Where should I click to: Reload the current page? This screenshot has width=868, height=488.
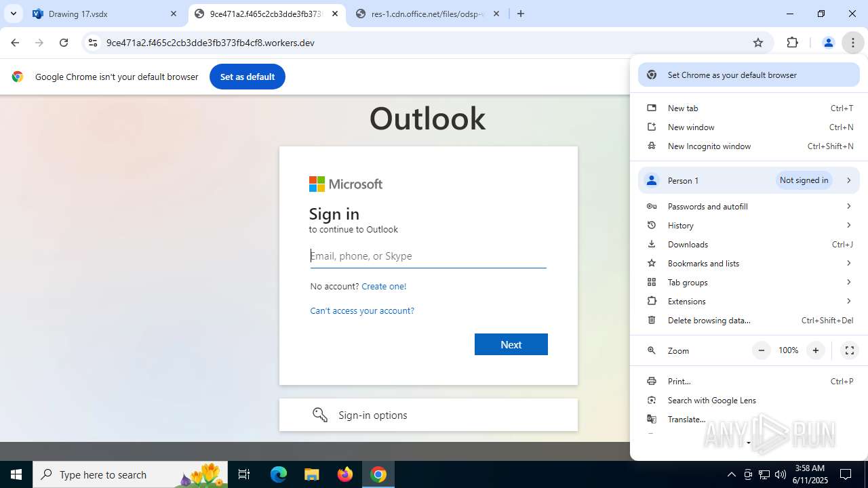click(x=64, y=43)
